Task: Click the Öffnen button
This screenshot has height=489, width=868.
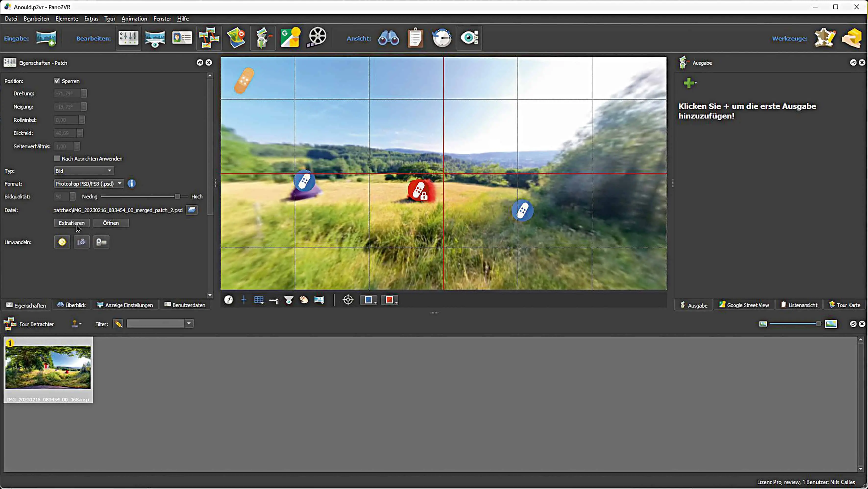Action: pos(111,223)
